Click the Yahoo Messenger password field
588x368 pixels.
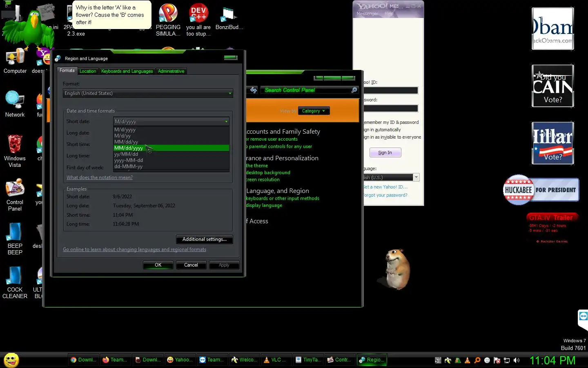[x=391, y=108]
